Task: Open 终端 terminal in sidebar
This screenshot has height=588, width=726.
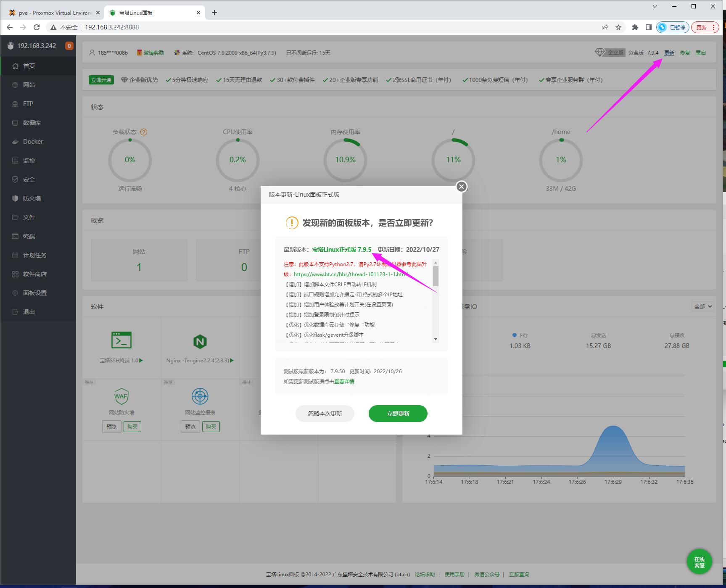Action: (x=38, y=236)
